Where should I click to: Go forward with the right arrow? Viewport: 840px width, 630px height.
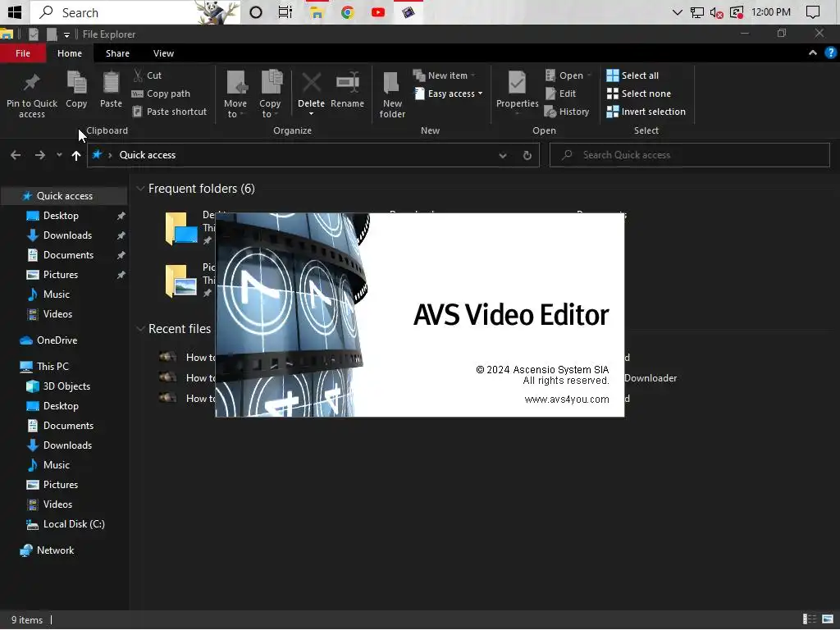(40, 155)
